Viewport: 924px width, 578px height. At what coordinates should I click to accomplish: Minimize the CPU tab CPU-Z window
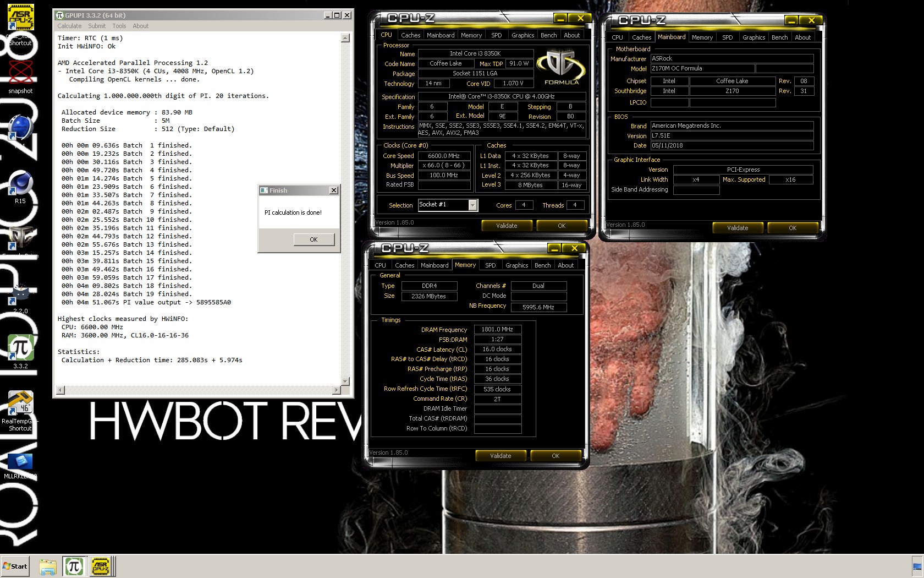561,18
